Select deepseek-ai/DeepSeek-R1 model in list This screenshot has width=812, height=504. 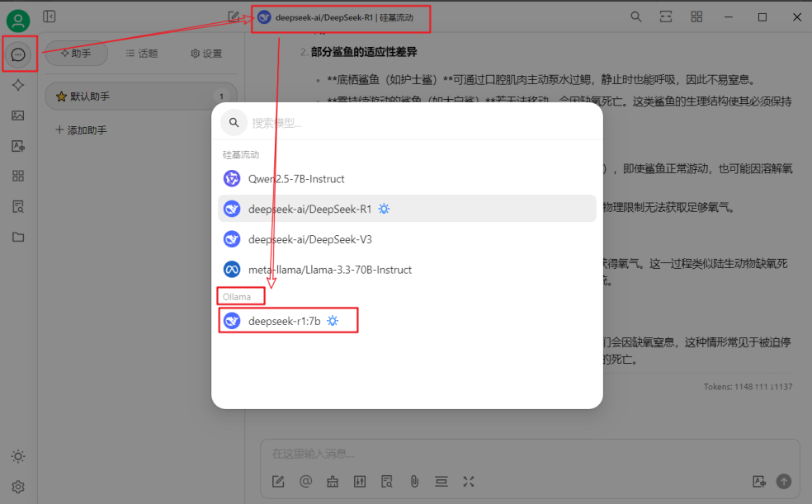click(407, 209)
